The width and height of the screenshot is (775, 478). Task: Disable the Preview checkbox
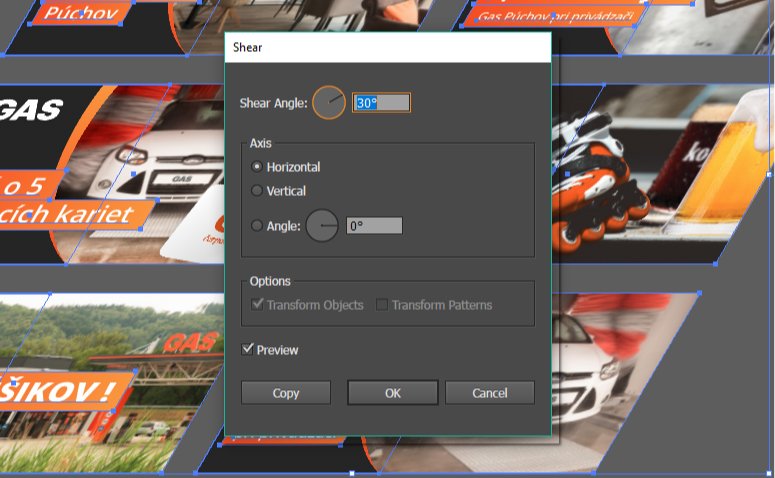tap(248, 349)
